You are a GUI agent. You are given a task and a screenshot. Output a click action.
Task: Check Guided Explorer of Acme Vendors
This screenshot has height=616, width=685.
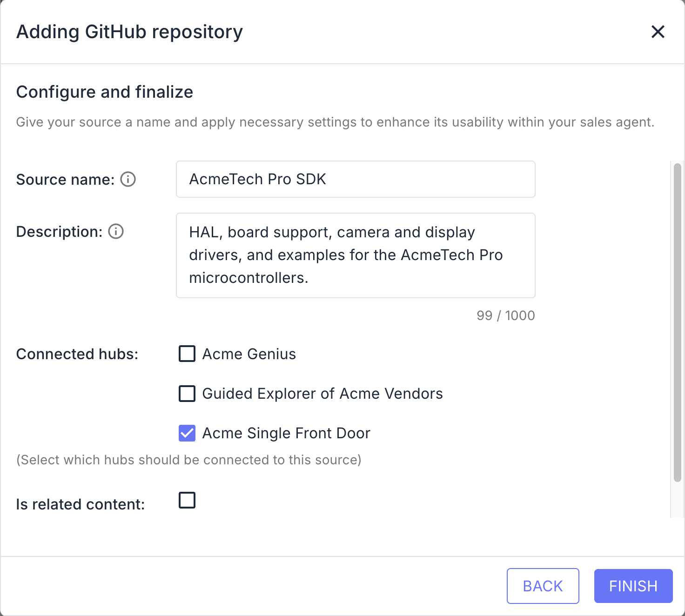tap(187, 393)
